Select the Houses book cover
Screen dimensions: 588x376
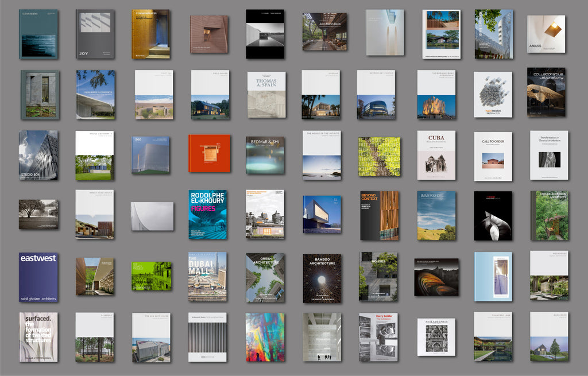378,277
